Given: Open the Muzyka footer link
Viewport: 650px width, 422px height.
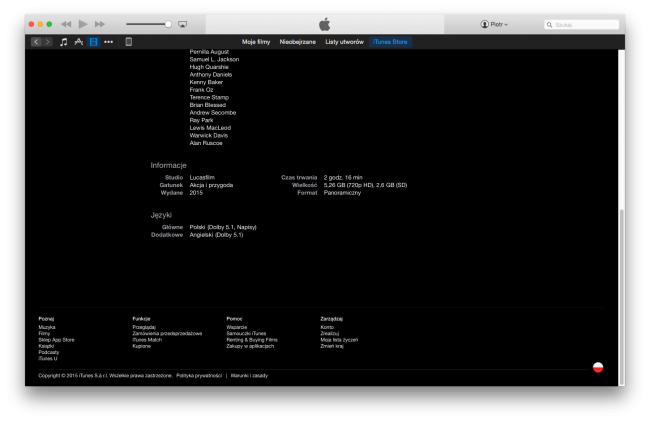Looking at the screenshot, I should pyautogui.click(x=47, y=327).
